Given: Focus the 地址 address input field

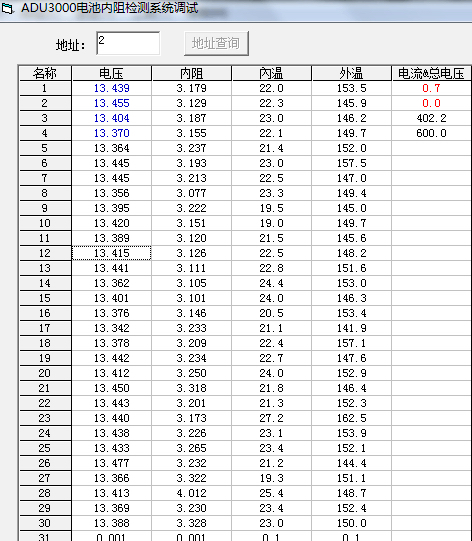Looking at the screenshot, I should pyautogui.click(x=128, y=43).
